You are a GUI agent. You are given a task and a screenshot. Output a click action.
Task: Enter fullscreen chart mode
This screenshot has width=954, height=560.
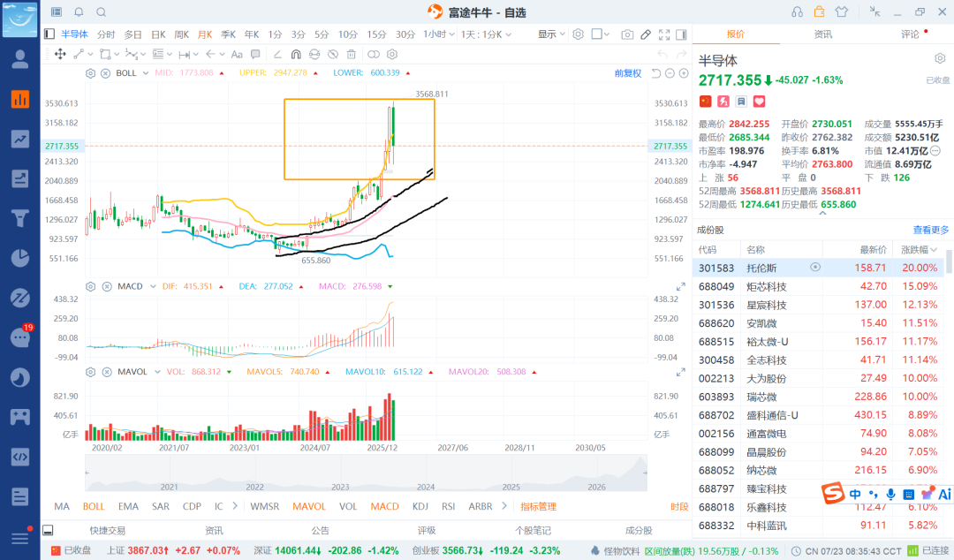coord(664,34)
